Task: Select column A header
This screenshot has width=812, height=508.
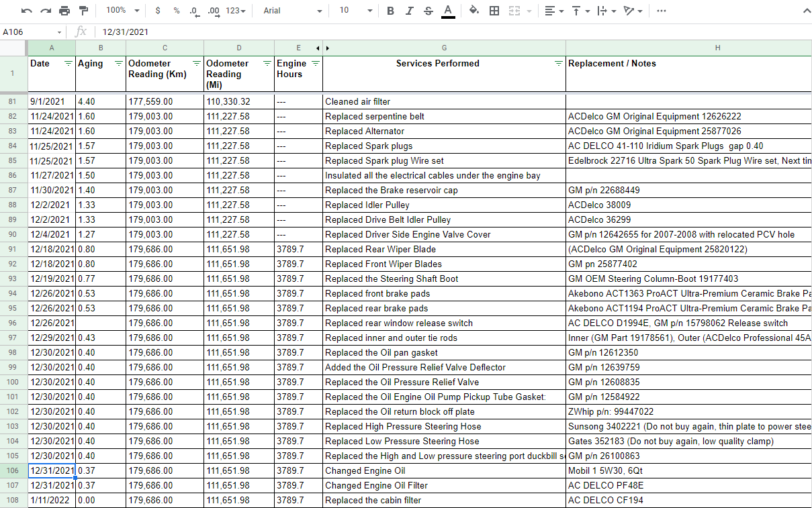Action: (52, 48)
